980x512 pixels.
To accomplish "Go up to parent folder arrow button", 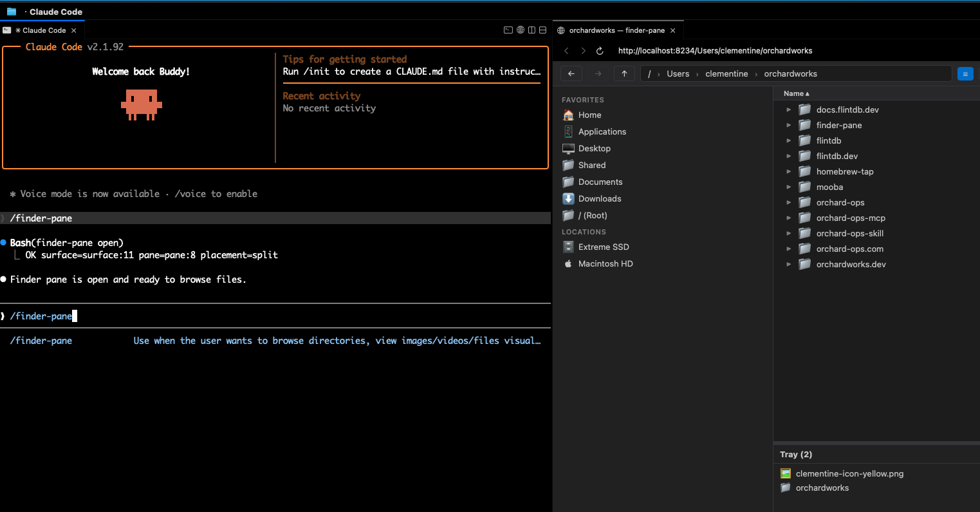I will tap(624, 73).
